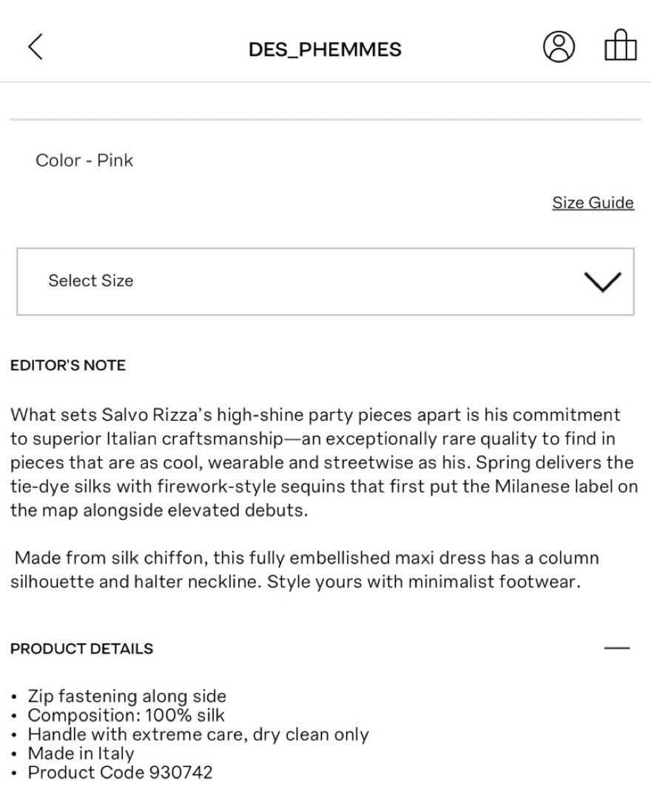This screenshot has width=651, height=812.
Task: Click the 'dry clean only' care instruction
Action: coord(311,734)
